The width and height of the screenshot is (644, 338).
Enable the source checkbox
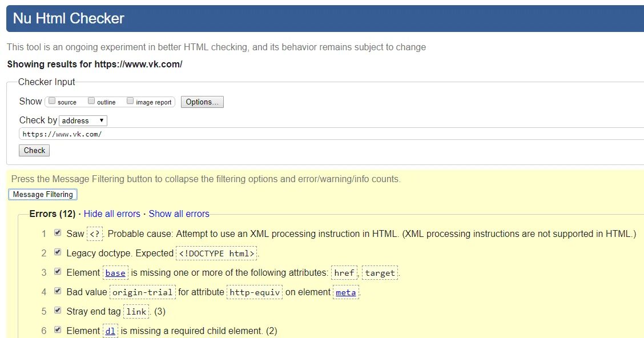coord(52,101)
